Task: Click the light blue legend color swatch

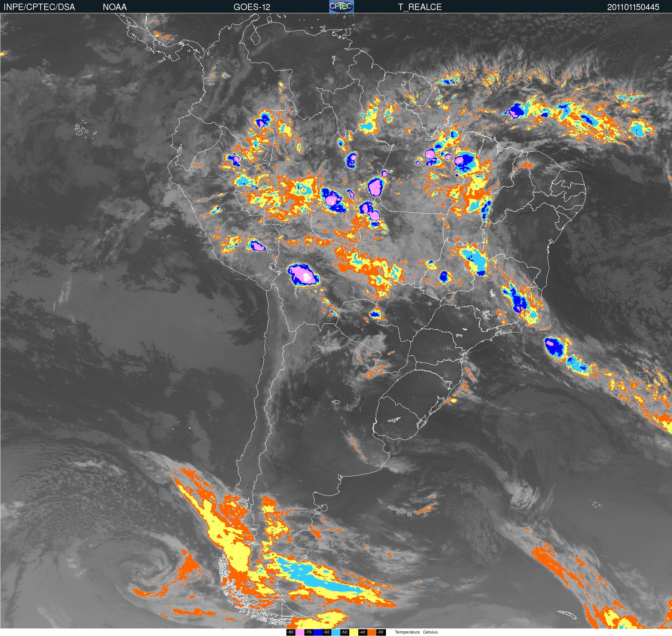Action: 336,632
